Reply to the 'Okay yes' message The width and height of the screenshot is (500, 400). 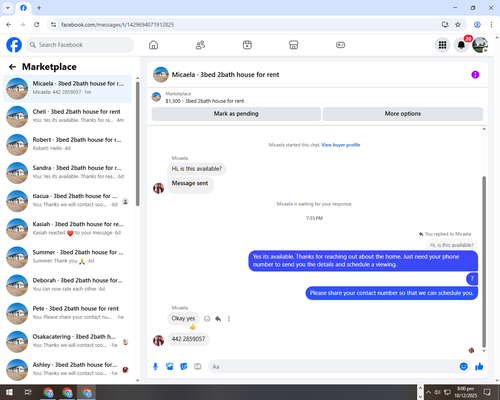(x=218, y=319)
